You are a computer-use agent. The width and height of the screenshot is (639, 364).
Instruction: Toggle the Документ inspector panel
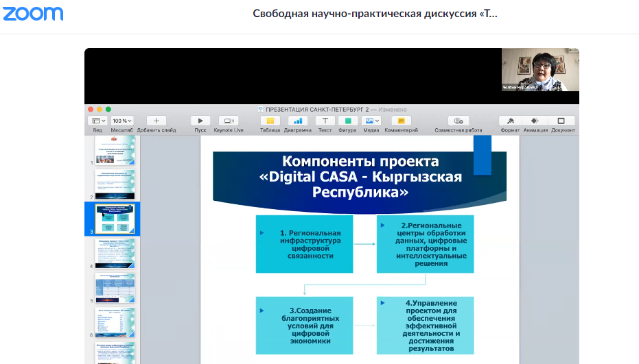(562, 121)
